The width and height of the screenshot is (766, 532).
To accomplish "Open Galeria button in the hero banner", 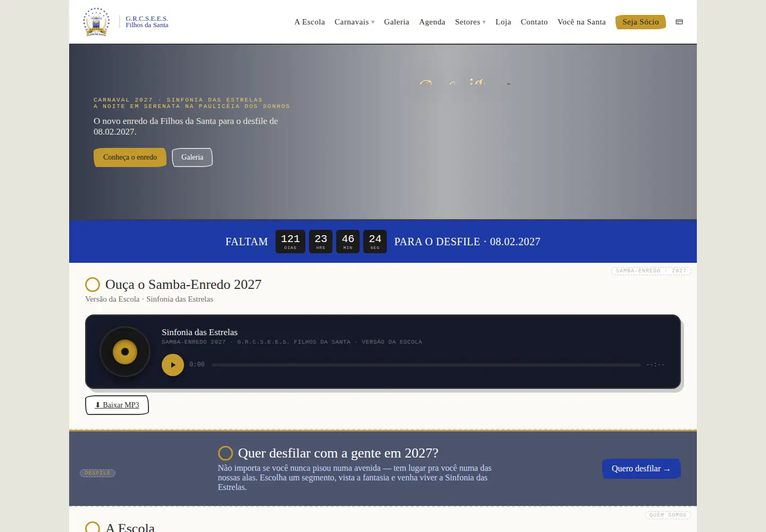I will (x=192, y=157).
